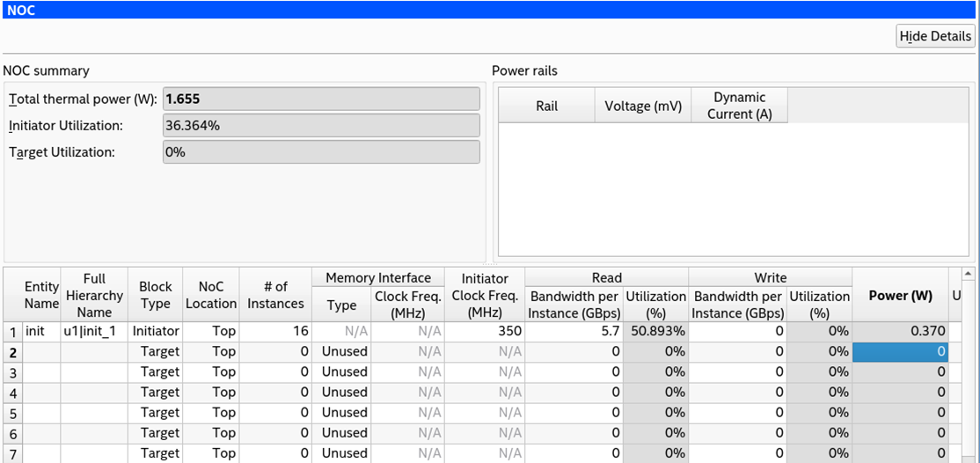Image resolution: width=980 pixels, height=463 pixels.
Task: Click the Target Utilization value field
Action: [x=321, y=152]
